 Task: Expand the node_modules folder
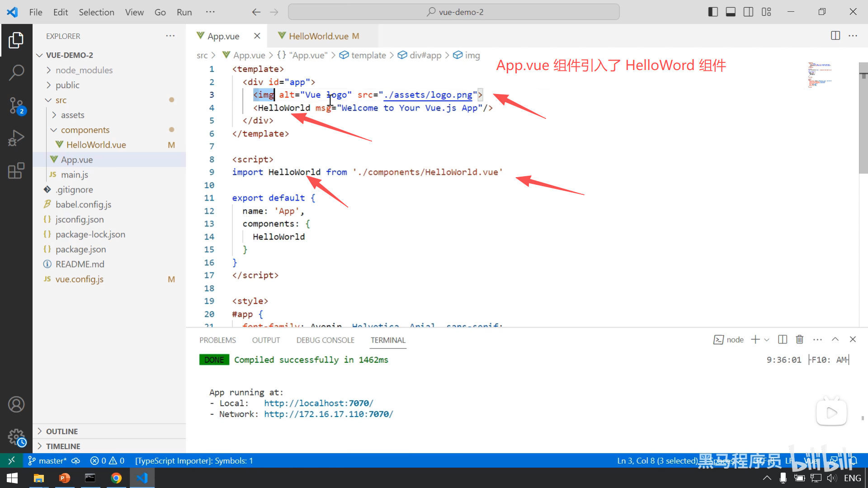click(84, 70)
